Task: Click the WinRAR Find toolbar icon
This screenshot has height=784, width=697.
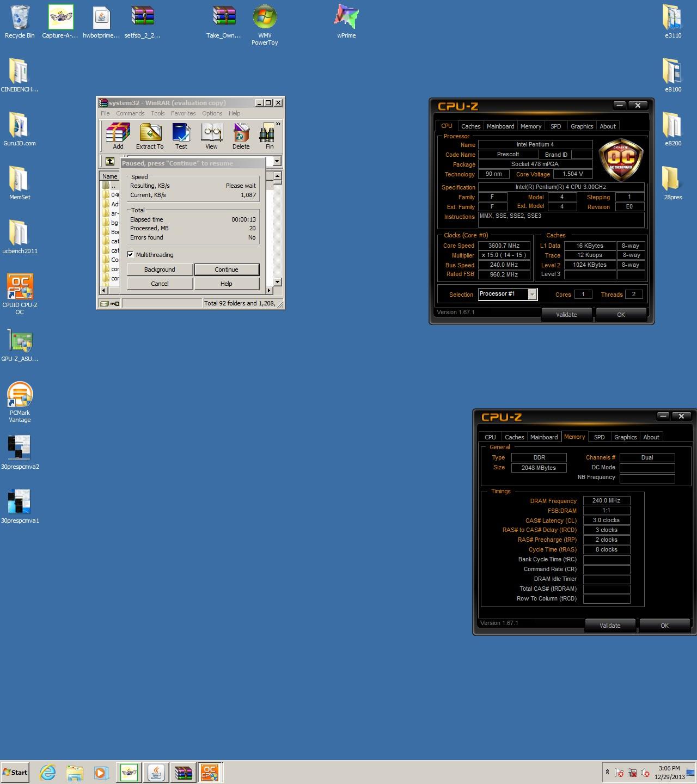Action: pos(268,136)
